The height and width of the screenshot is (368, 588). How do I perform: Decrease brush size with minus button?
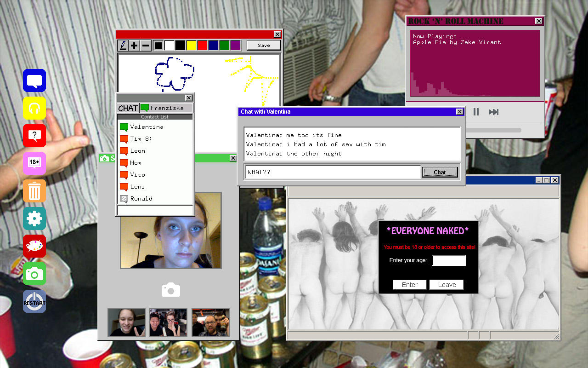[145, 45]
